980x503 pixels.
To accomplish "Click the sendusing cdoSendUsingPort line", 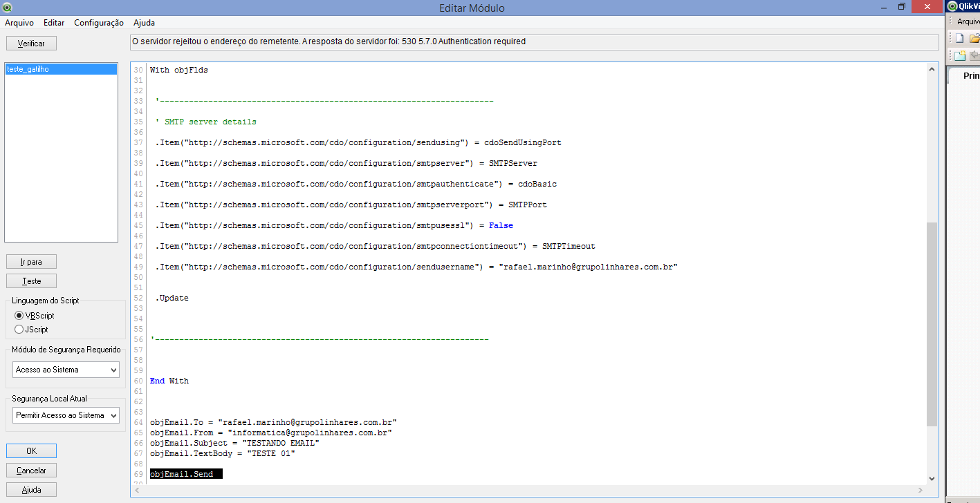I will click(x=358, y=142).
